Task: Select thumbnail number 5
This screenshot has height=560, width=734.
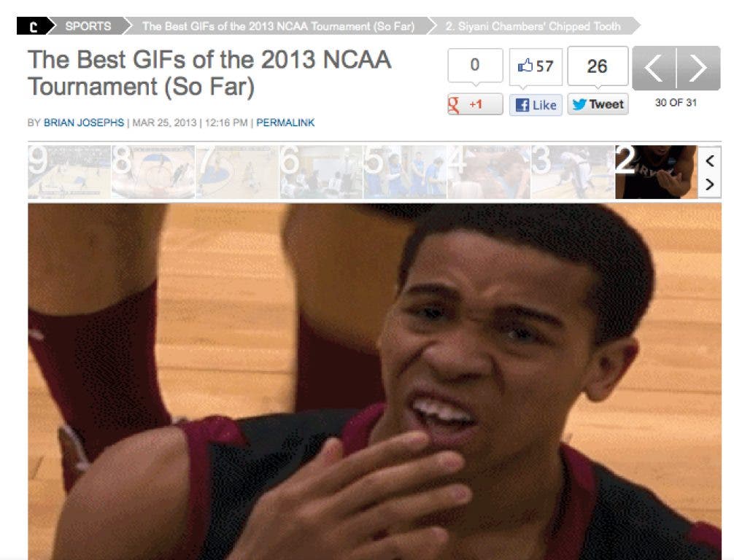Action: pos(405,171)
